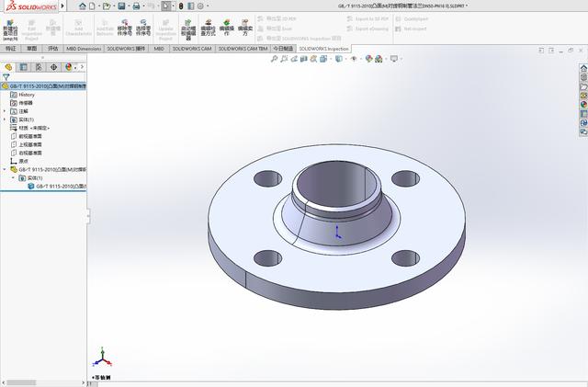This screenshot has height=387, width=588.
Task: Click the Appearances color ball in right task pane
Action: [583, 105]
